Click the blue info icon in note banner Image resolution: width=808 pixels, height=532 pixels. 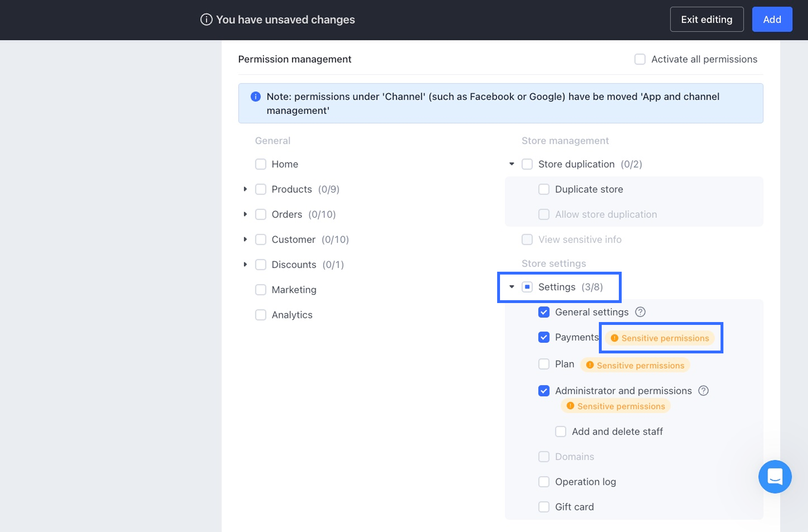(256, 97)
